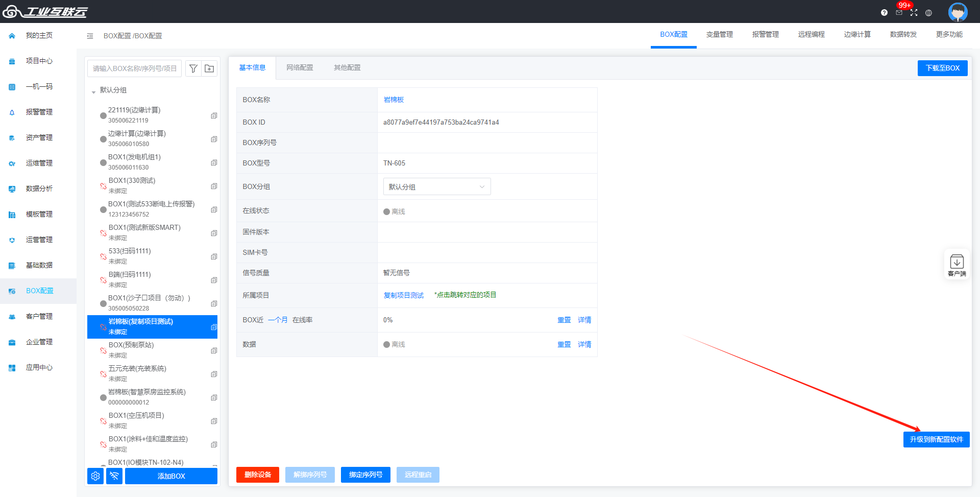This screenshot has width=980, height=497.
Task: Click 添加BOX button
Action: click(171, 476)
